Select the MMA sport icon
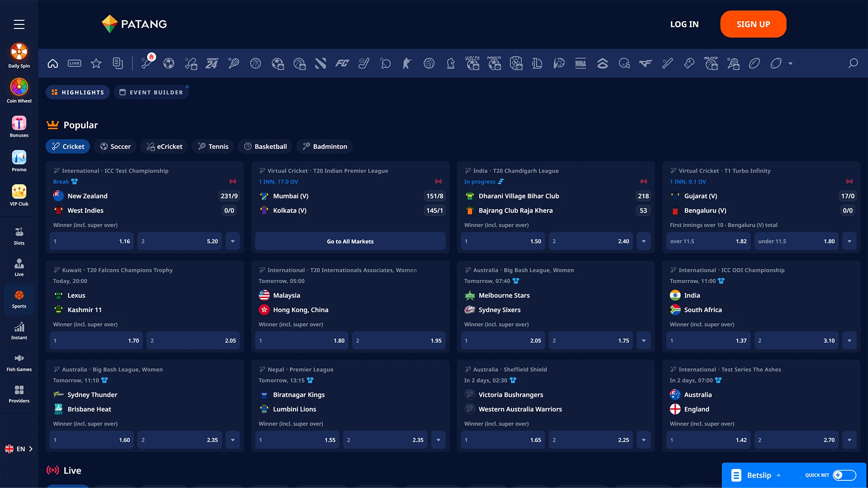The height and width of the screenshot is (488, 868). coord(580,63)
